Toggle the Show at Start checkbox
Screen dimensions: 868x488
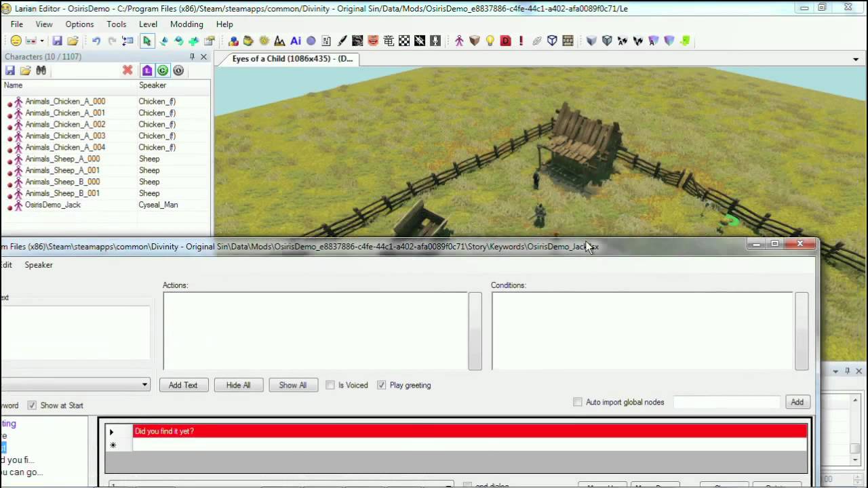(x=32, y=405)
